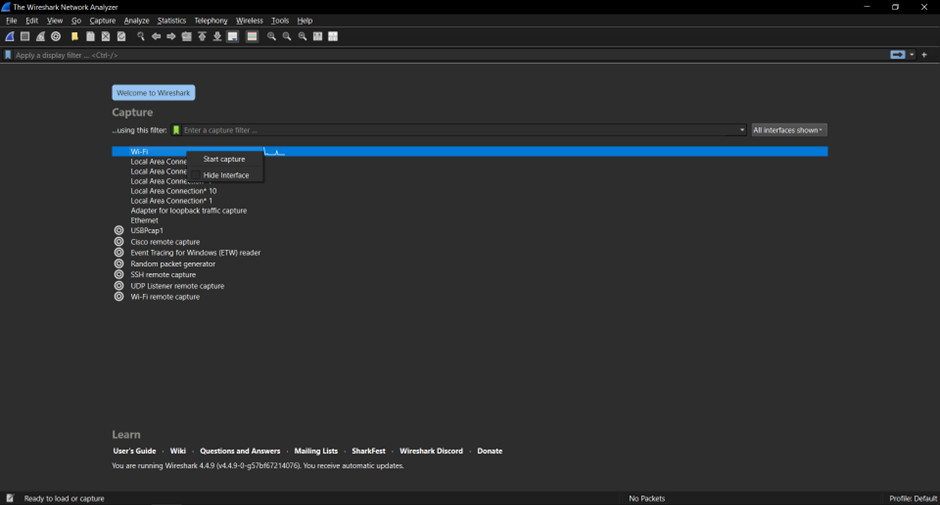The width and height of the screenshot is (940, 505).
Task: Open the Statistics menu
Action: click(x=171, y=20)
